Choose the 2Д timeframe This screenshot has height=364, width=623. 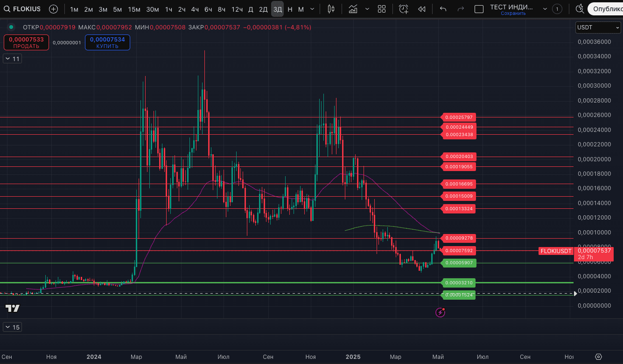[263, 9]
